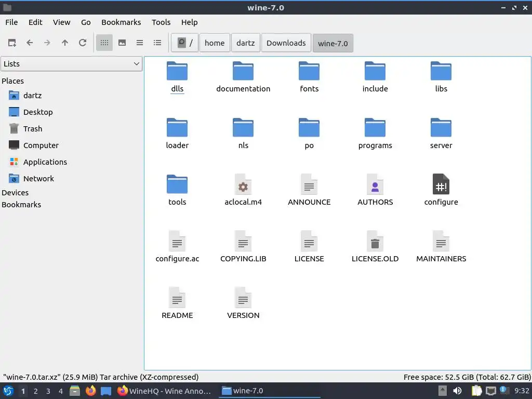Image resolution: width=532 pixels, height=399 pixels.
Task: Go to parent folder with up arrow
Action: coord(65,43)
